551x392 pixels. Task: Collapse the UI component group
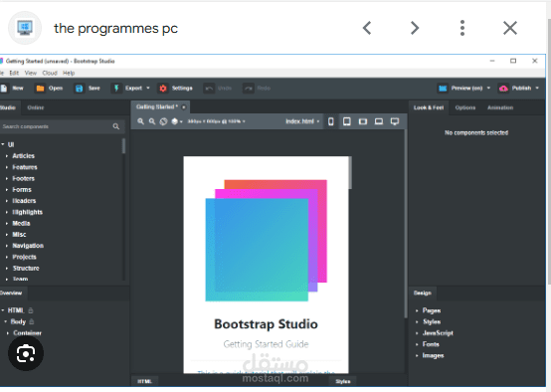pyautogui.click(x=3, y=144)
